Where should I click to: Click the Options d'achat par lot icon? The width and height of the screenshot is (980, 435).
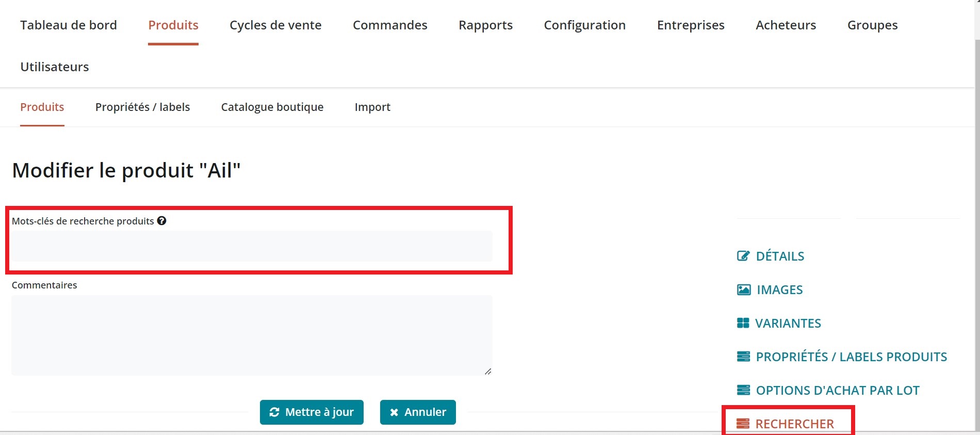(743, 390)
